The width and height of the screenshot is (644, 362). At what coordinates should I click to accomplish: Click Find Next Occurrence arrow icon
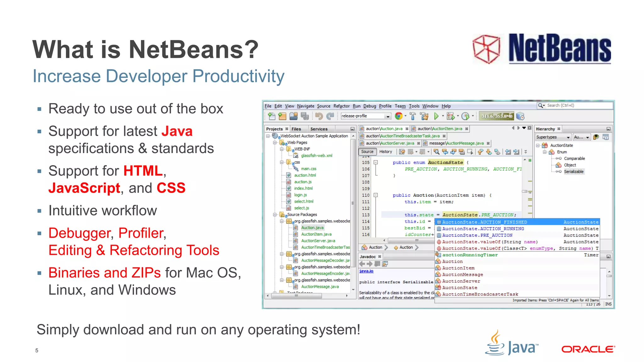453,152
